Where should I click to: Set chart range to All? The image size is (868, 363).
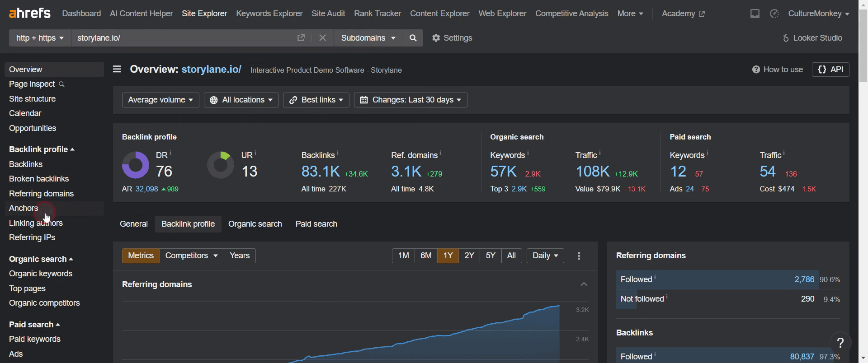pos(511,256)
